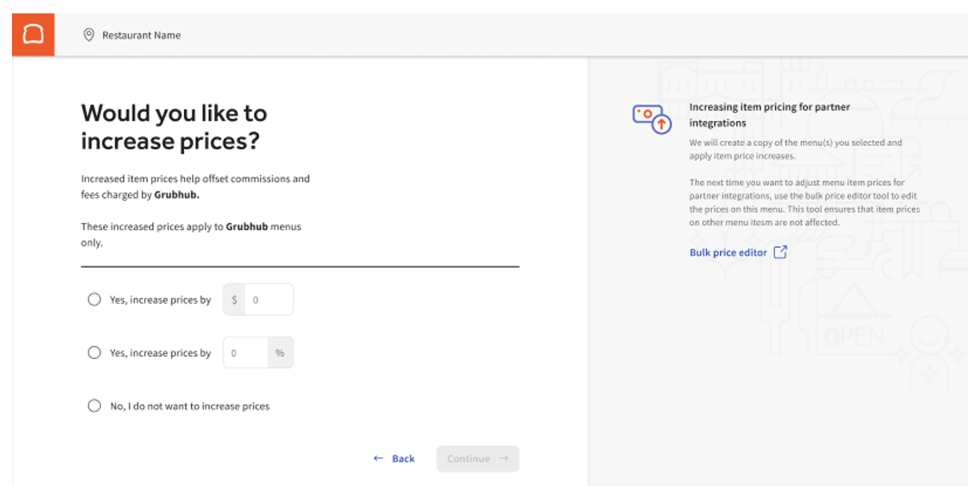Click the back arrow icon before Back
The image size is (980, 486).
[x=378, y=458]
